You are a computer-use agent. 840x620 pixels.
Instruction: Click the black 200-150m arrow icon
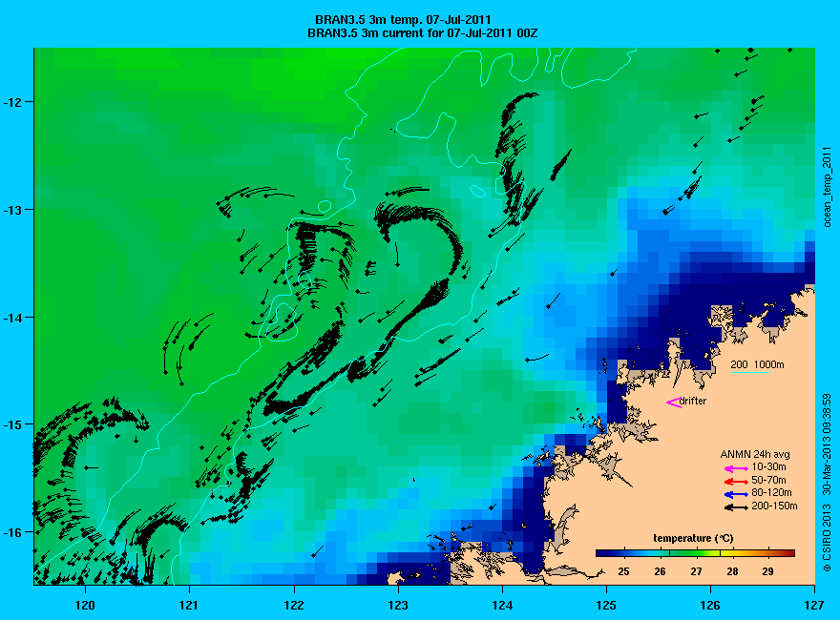click(x=736, y=507)
